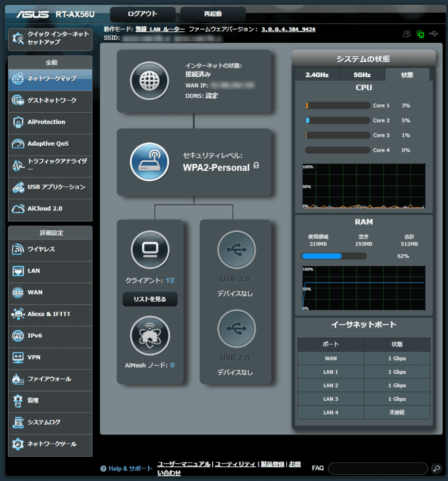Click the ネットワークツール gear icon
This screenshot has height=481, width=448.
[x=18, y=444]
